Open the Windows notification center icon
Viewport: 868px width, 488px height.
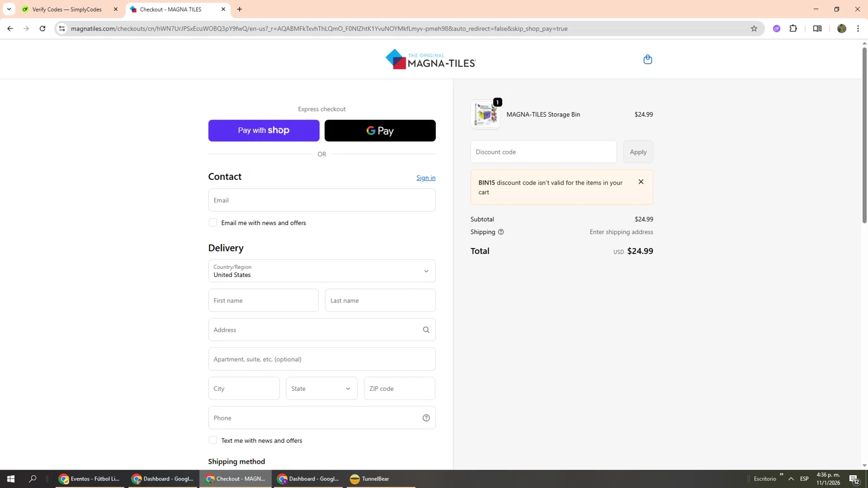point(854,479)
